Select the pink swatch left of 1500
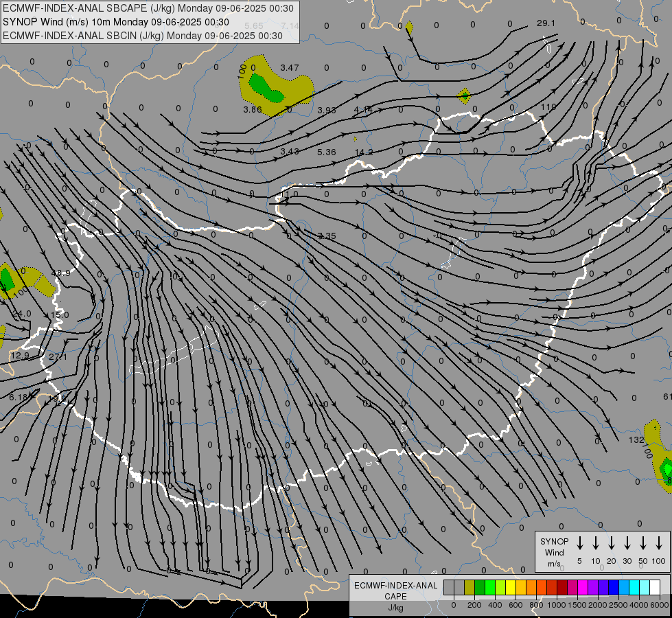 click(x=572, y=587)
